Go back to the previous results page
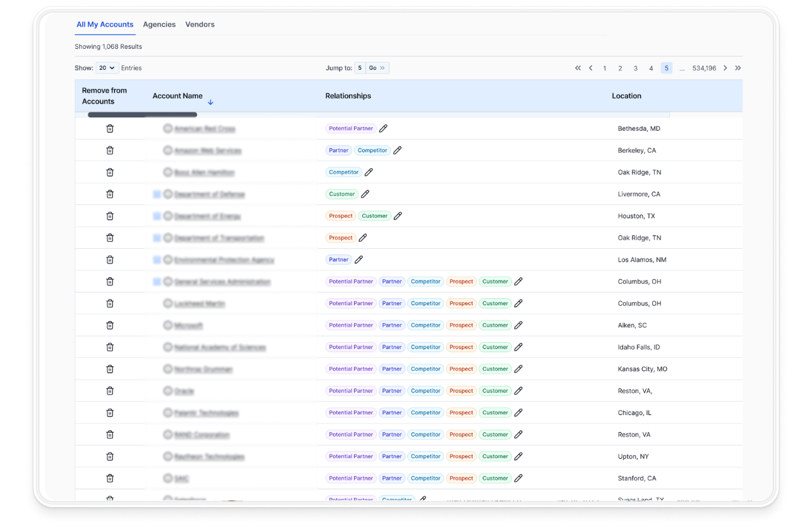 click(x=591, y=68)
